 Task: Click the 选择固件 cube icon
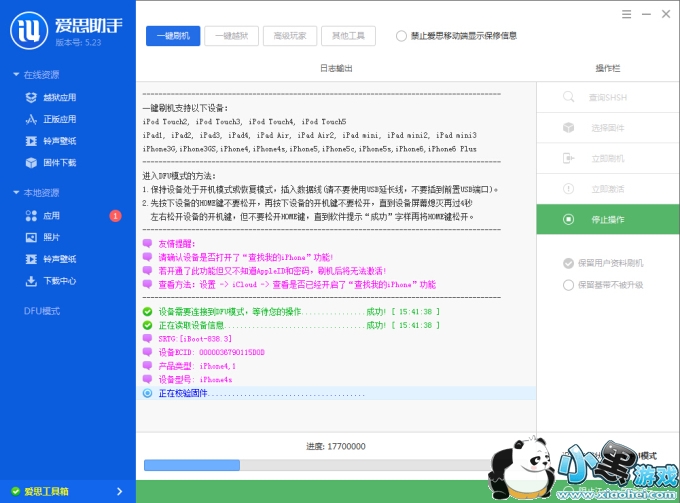(569, 127)
